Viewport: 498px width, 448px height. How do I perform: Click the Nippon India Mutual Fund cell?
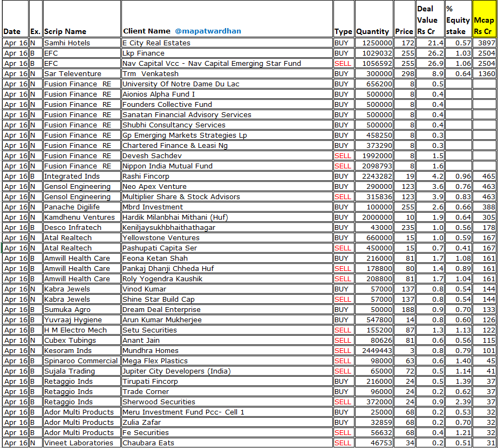click(x=227, y=166)
